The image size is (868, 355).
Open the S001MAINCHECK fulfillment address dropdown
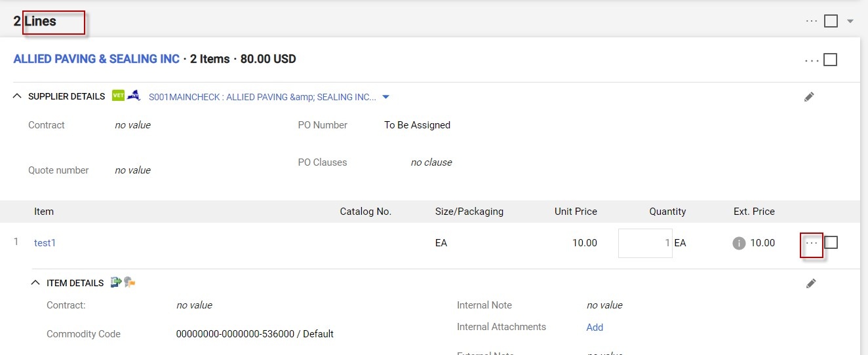(x=385, y=97)
